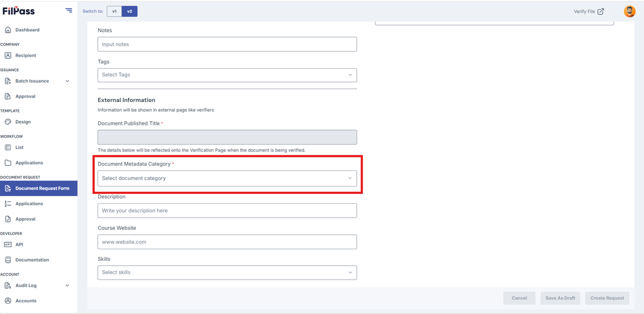The width and height of the screenshot is (644, 314).
Task: Click the FilPass logo
Action: (x=18, y=10)
